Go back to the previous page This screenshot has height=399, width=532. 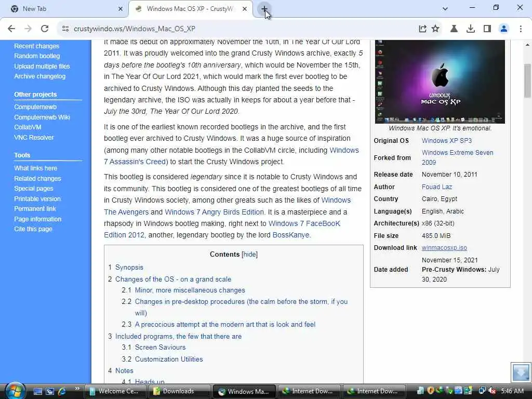coord(11,29)
